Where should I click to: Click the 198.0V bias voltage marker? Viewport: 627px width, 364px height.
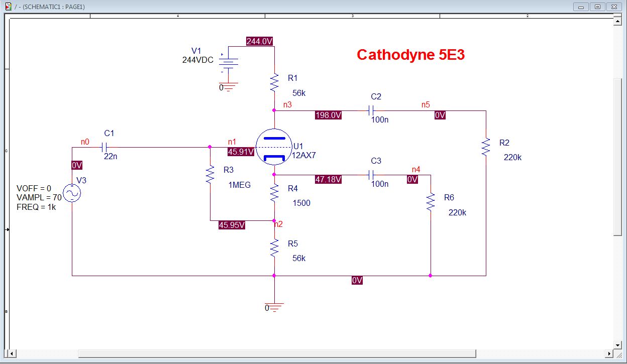[x=329, y=115]
